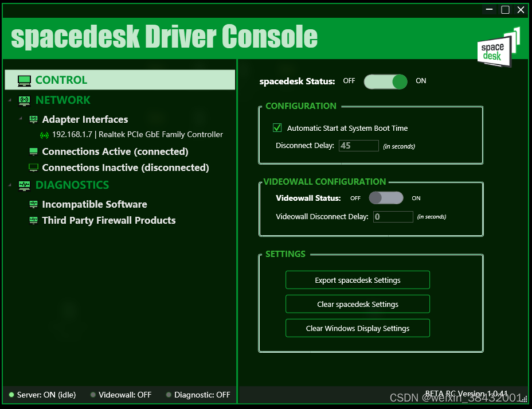Image resolution: width=532 pixels, height=409 pixels.
Task: Close the Driver Console window
Action: click(521, 10)
